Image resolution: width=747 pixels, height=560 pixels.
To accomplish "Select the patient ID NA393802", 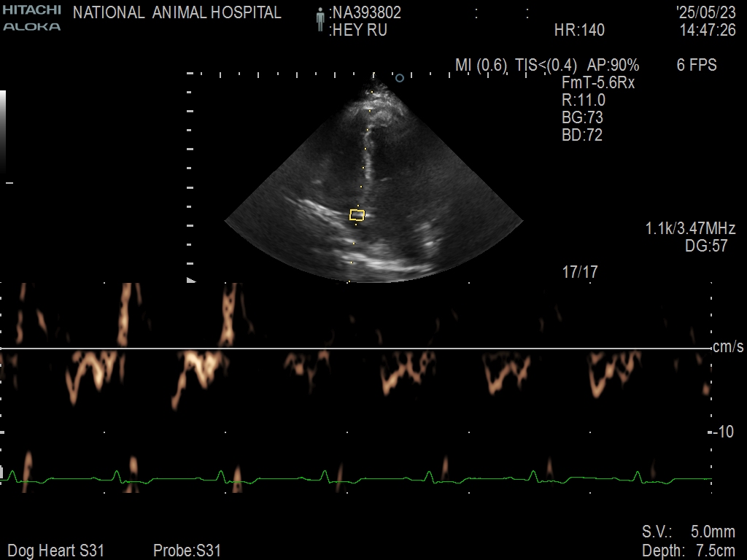I will click(365, 12).
